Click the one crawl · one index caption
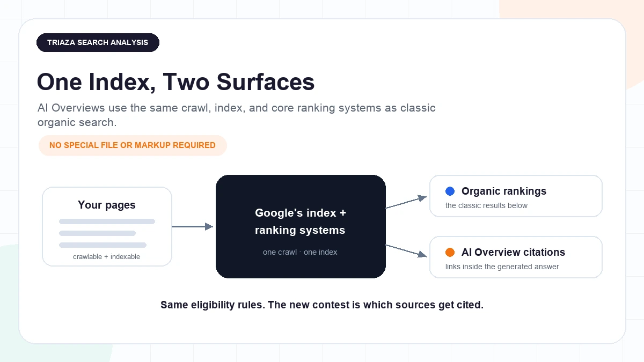Image resolution: width=644 pixels, height=362 pixels. [300, 252]
